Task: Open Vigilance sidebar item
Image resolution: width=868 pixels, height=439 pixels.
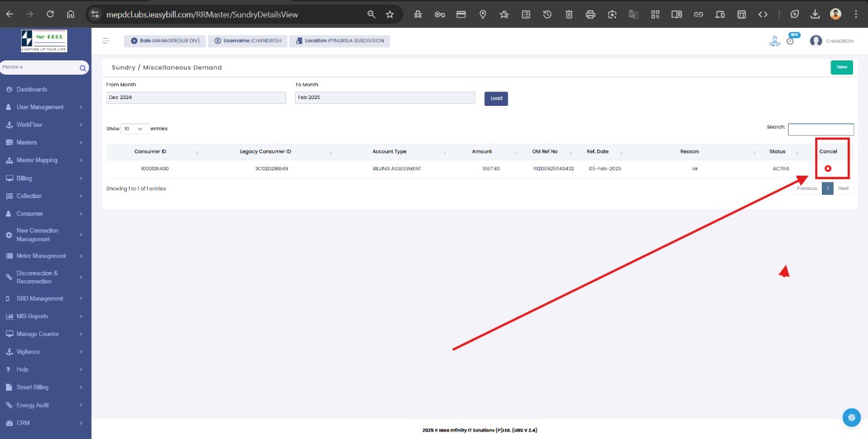Action: pyautogui.click(x=45, y=351)
